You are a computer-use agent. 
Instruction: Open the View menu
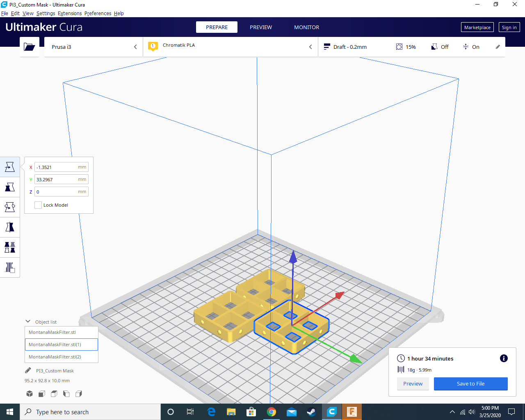coord(28,13)
